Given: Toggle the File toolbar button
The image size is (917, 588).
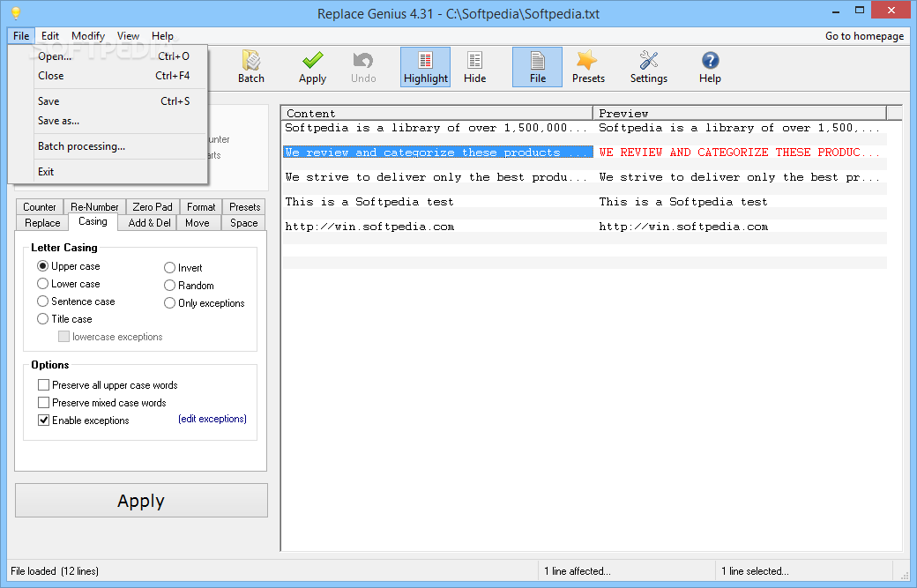Looking at the screenshot, I should pos(538,67).
